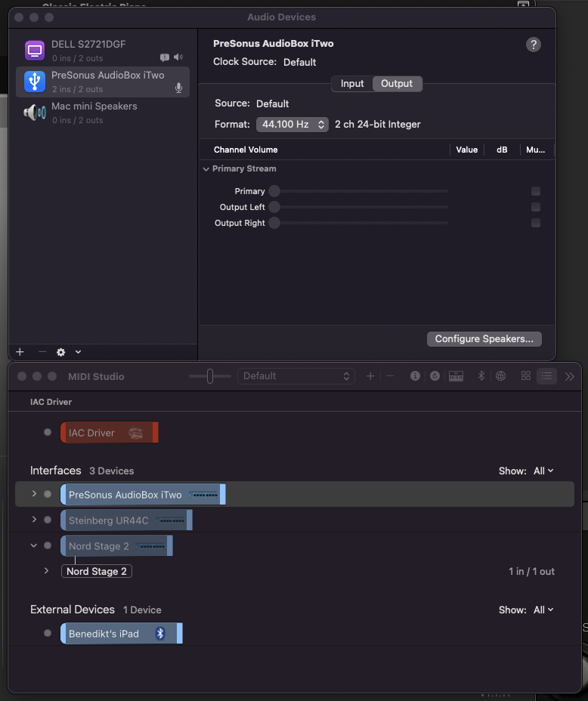Click the alert sounds icon on DELL row
588x701 pixels.
[165, 57]
